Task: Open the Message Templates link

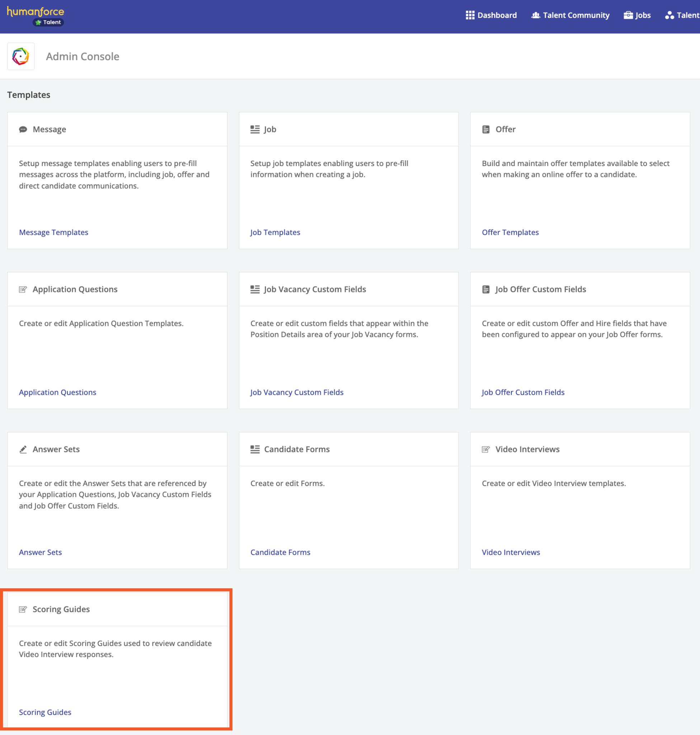Action: pyautogui.click(x=54, y=232)
